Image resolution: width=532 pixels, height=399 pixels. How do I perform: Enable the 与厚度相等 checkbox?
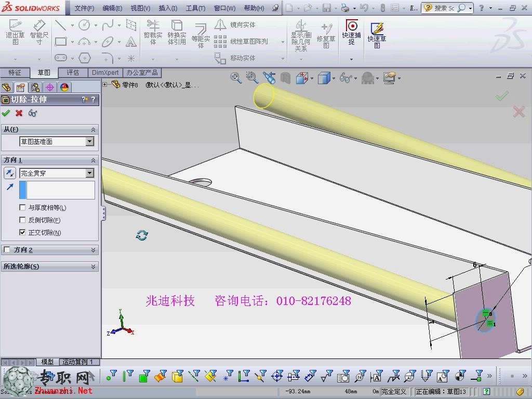[x=22, y=207]
